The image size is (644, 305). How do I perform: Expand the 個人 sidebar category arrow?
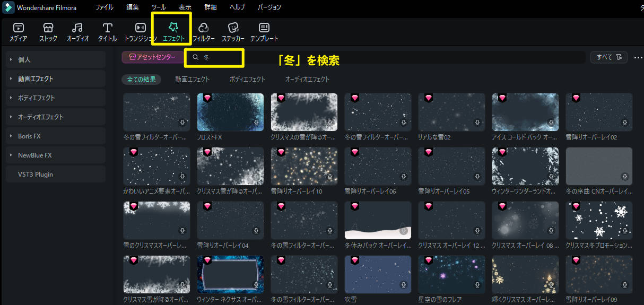[11, 60]
